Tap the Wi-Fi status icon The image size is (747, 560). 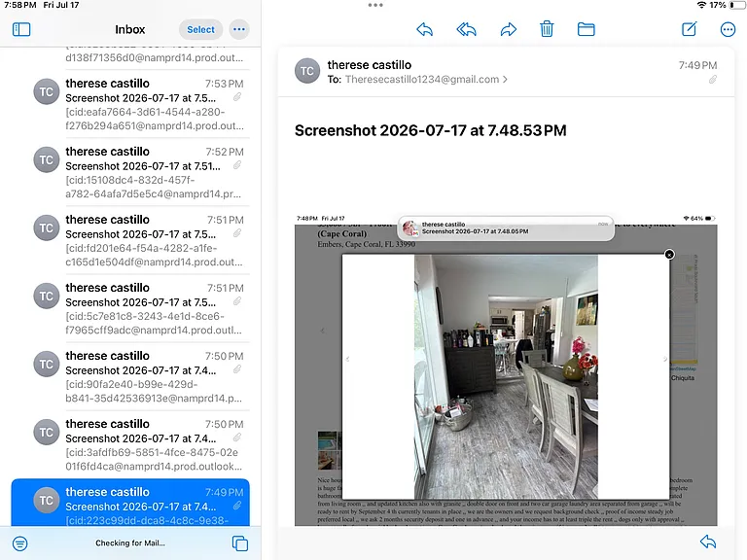coord(701,5)
